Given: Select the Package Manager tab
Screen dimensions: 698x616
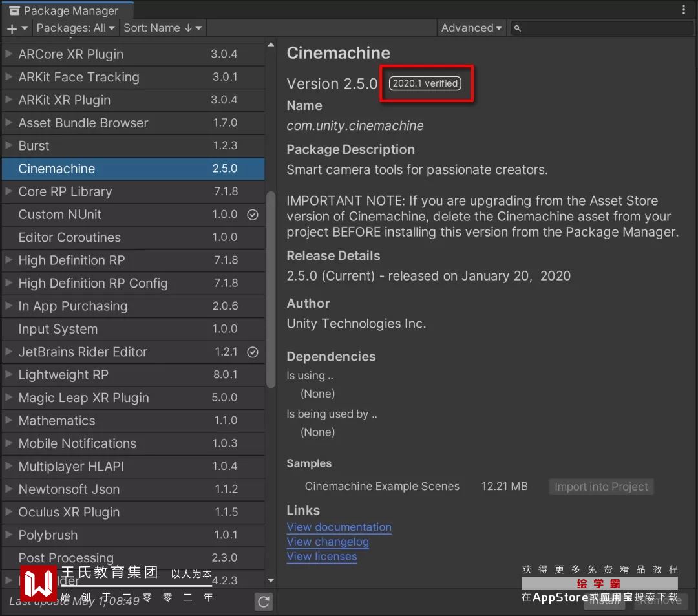Looking at the screenshot, I should pos(68,11).
